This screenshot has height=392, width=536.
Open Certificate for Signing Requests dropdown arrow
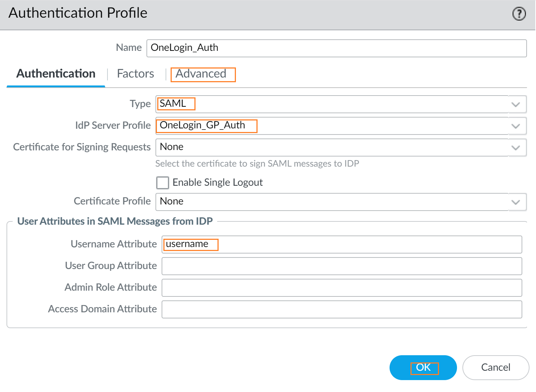pos(516,147)
